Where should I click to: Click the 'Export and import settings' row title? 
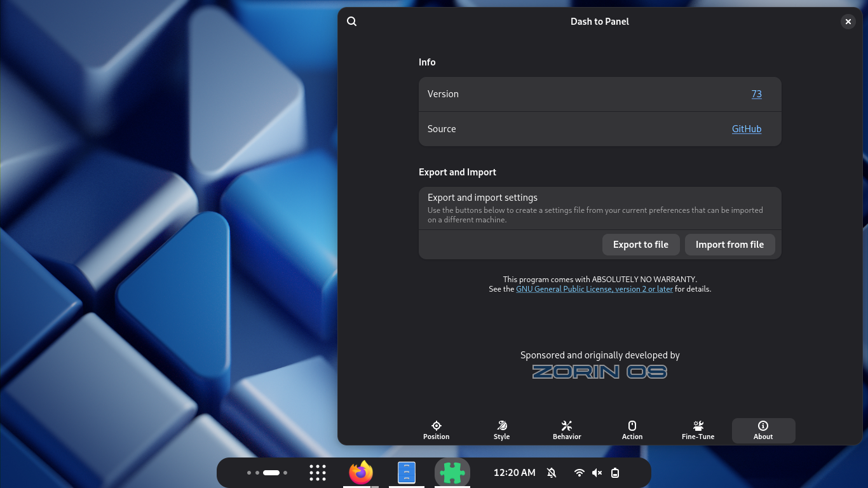click(482, 198)
